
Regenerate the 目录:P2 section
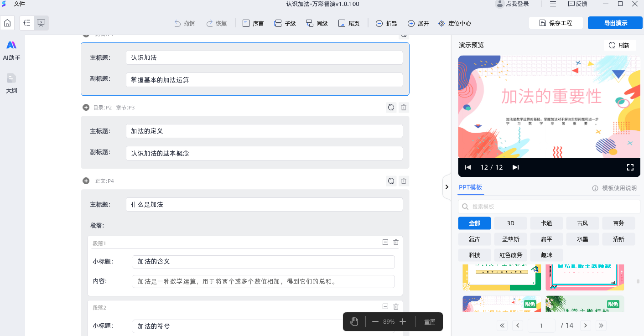tap(391, 108)
